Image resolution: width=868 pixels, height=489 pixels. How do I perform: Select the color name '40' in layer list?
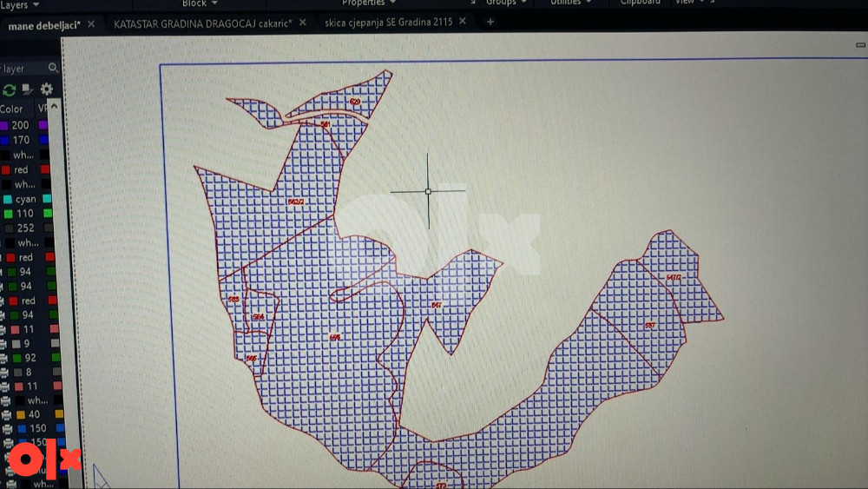click(x=34, y=414)
